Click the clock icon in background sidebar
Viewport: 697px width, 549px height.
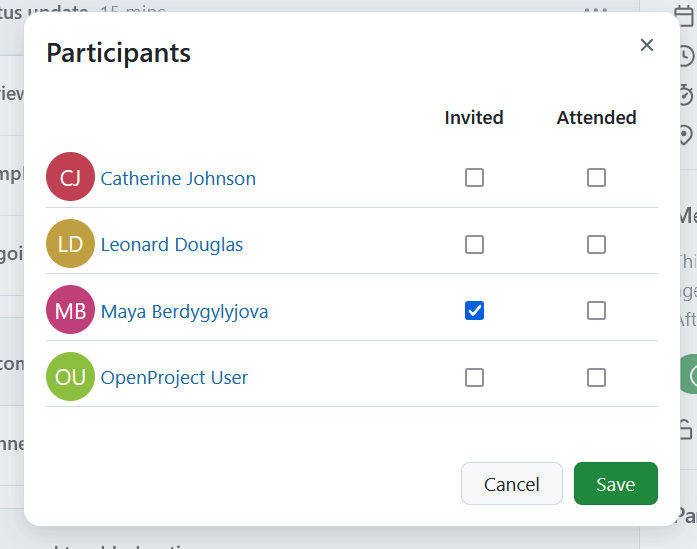click(687, 56)
